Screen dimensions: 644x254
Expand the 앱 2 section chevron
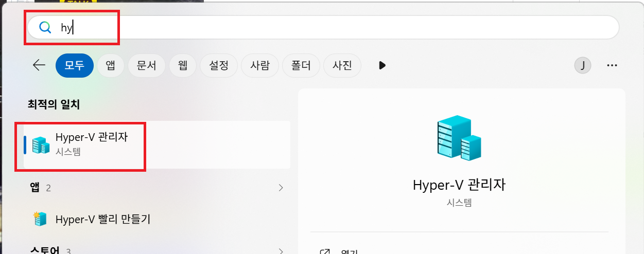pos(281,188)
